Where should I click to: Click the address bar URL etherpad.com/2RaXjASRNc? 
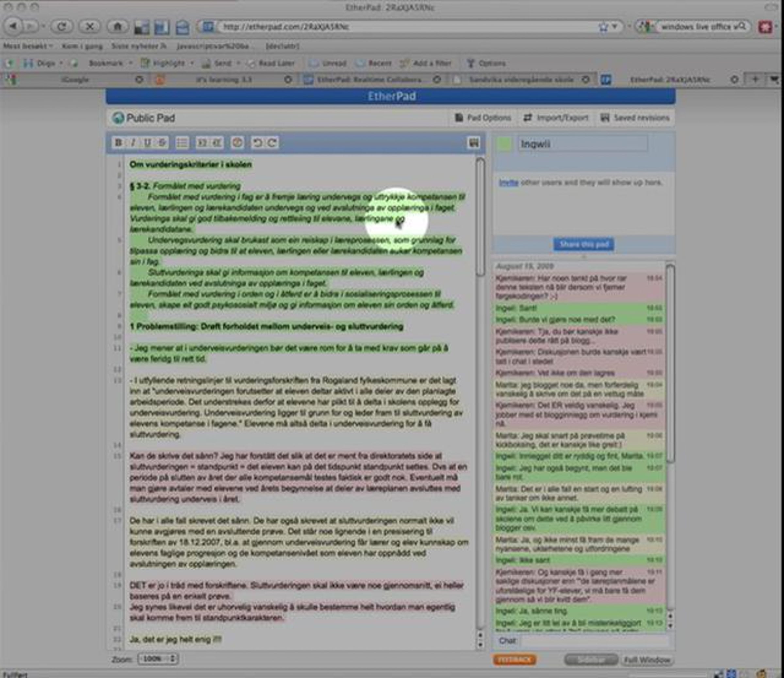click(x=286, y=27)
